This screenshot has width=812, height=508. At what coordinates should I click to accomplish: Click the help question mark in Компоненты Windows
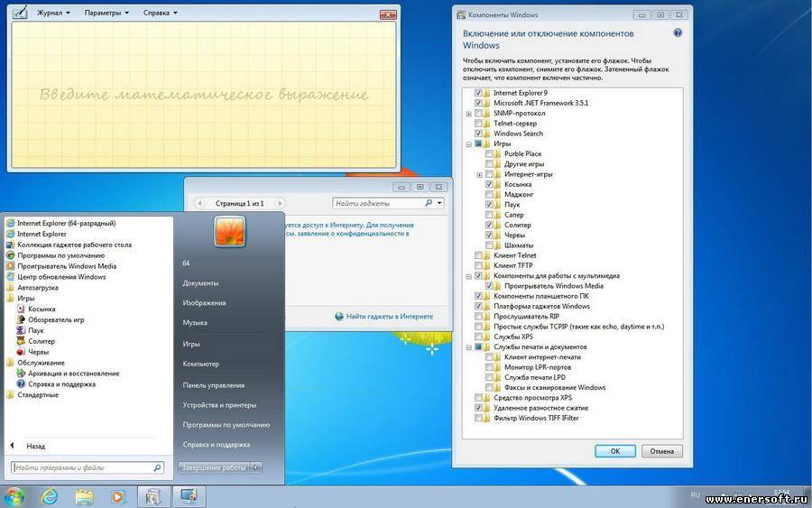pyautogui.click(x=678, y=33)
